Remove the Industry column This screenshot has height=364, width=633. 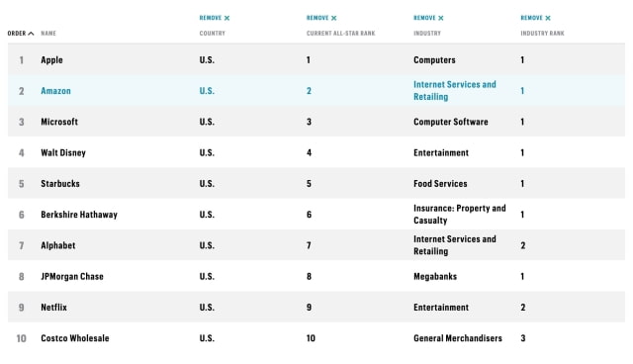pos(428,18)
